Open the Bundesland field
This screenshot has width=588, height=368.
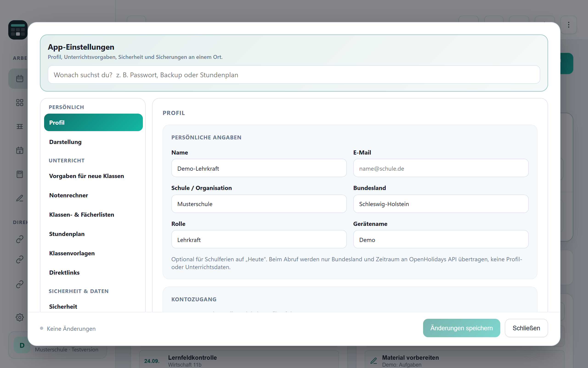441,204
